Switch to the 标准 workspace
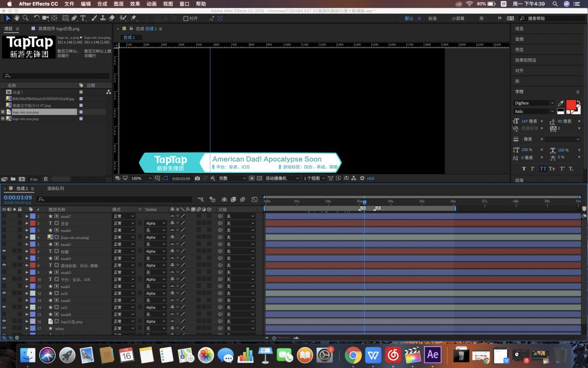 [x=432, y=18]
